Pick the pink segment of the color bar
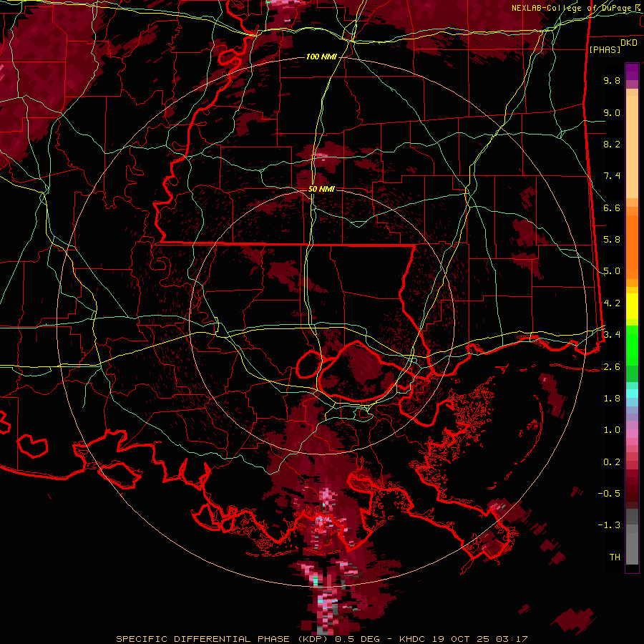 pyautogui.click(x=632, y=434)
